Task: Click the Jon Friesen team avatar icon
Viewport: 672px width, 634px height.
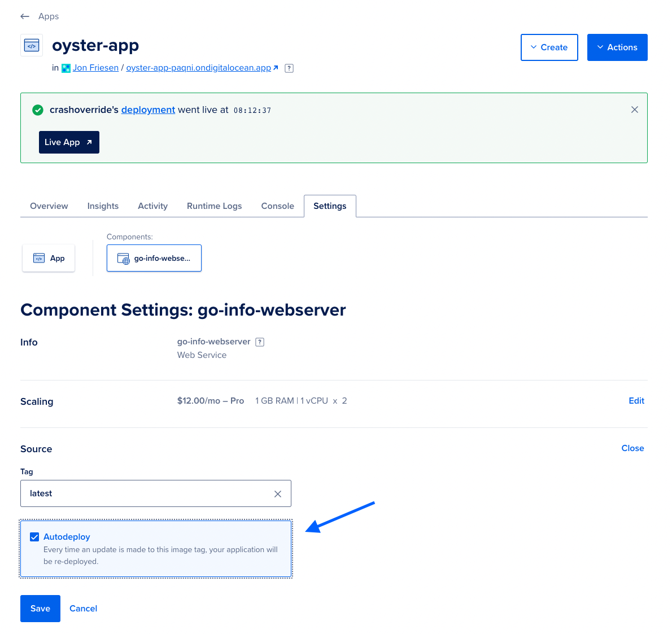Action: click(66, 68)
